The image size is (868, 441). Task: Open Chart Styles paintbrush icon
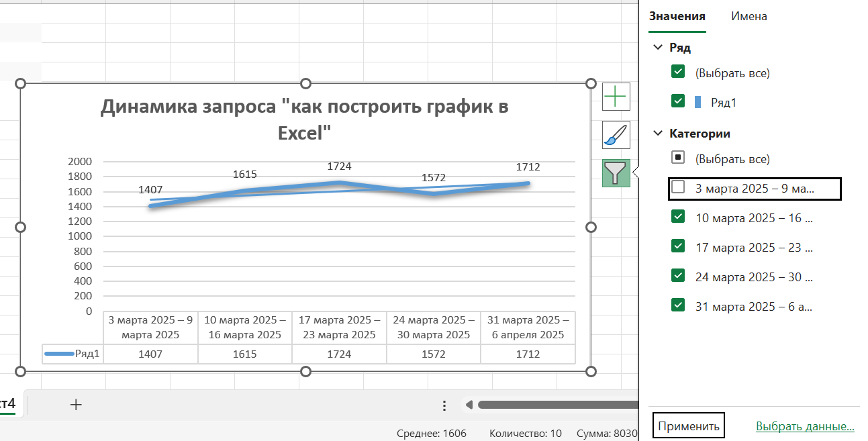point(616,135)
